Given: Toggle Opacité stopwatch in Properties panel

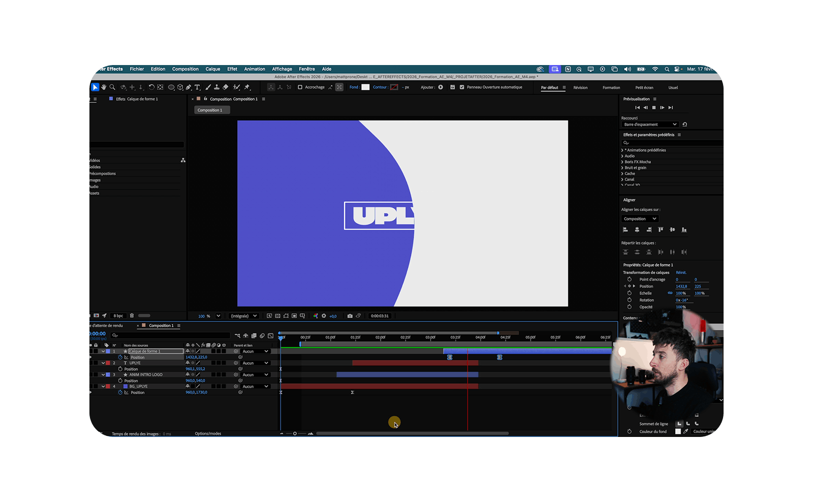Looking at the screenshot, I should pyautogui.click(x=630, y=307).
